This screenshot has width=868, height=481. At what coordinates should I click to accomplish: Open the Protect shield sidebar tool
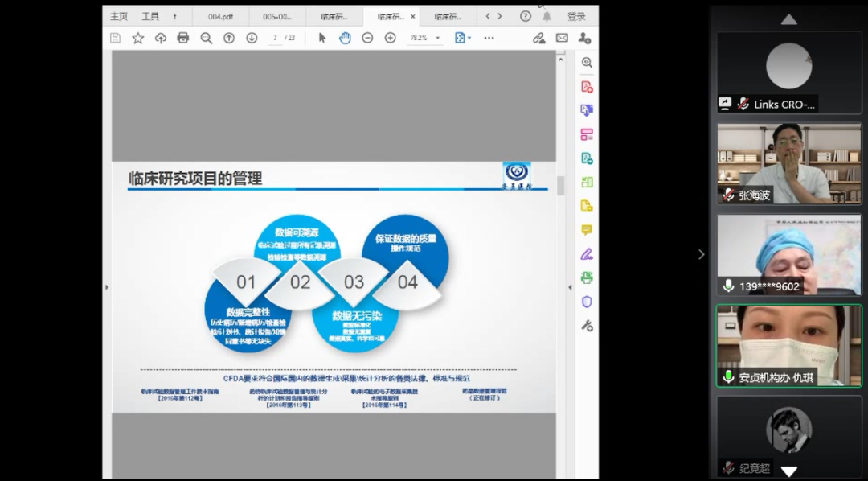587,302
